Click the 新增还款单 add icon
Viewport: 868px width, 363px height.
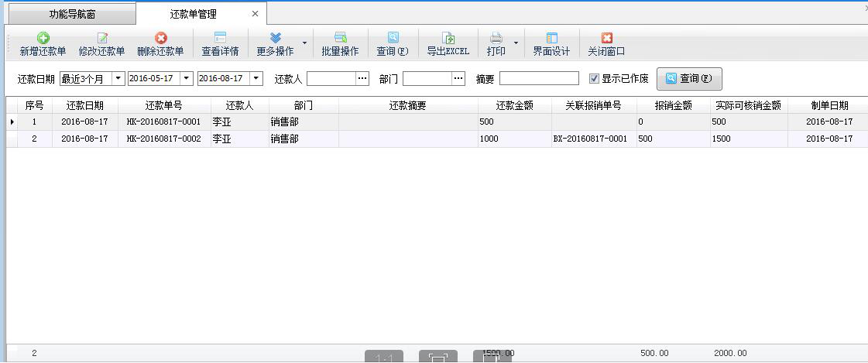coord(43,38)
